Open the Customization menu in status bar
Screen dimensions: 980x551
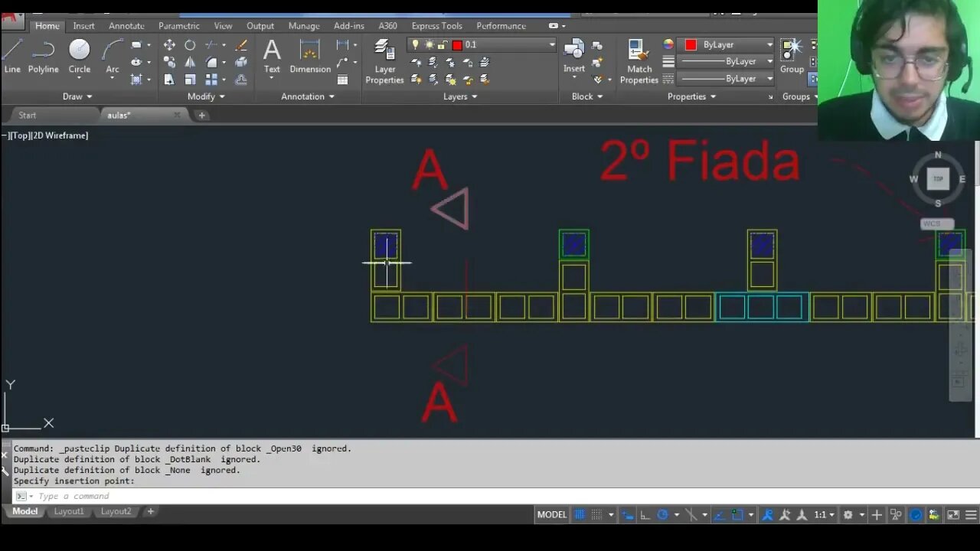click(x=971, y=515)
